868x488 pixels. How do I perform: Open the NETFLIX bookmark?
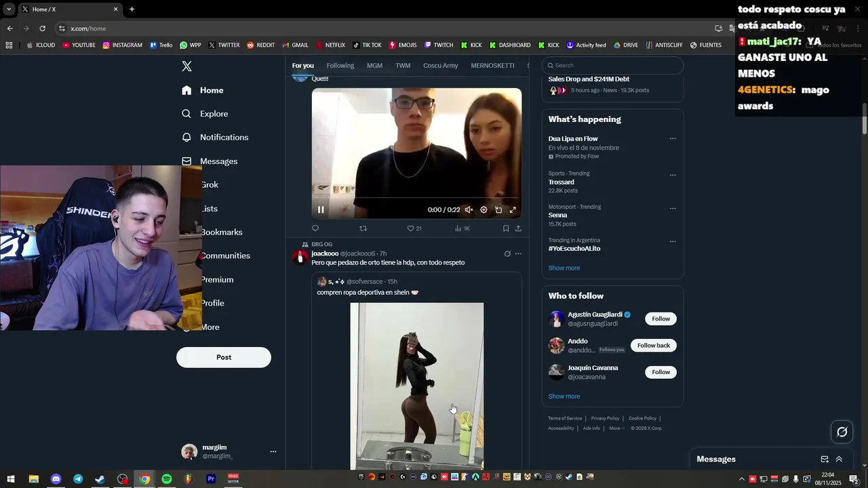pyautogui.click(x=330, y=45)
